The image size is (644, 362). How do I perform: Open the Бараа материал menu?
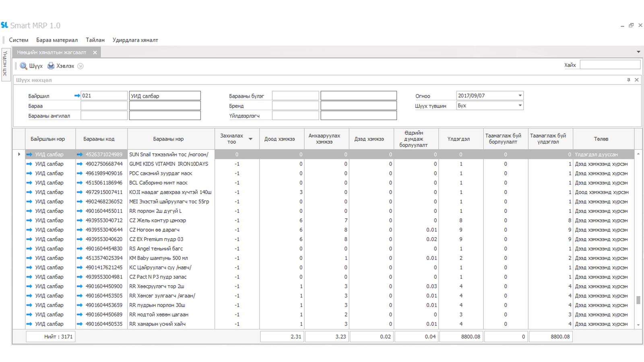coord(57,40)
